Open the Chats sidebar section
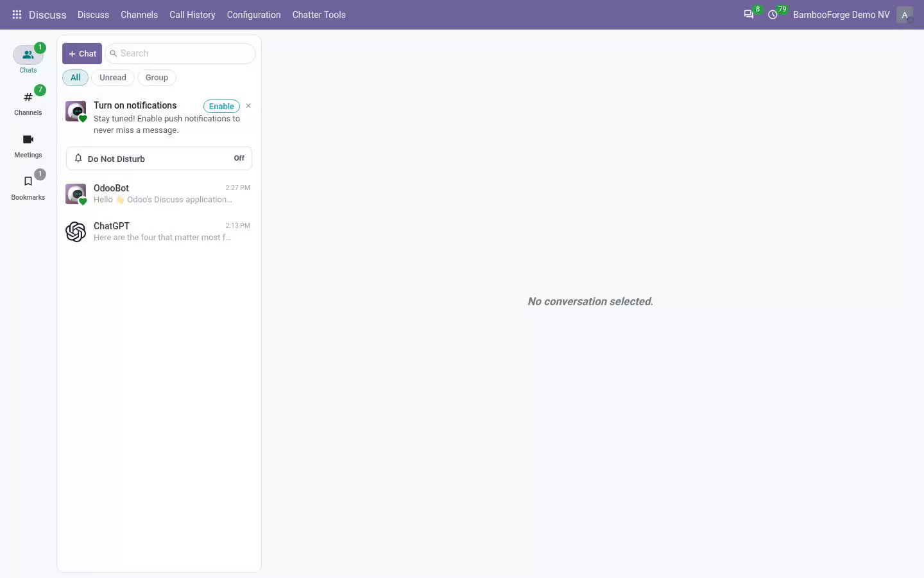 pos(28,59)
